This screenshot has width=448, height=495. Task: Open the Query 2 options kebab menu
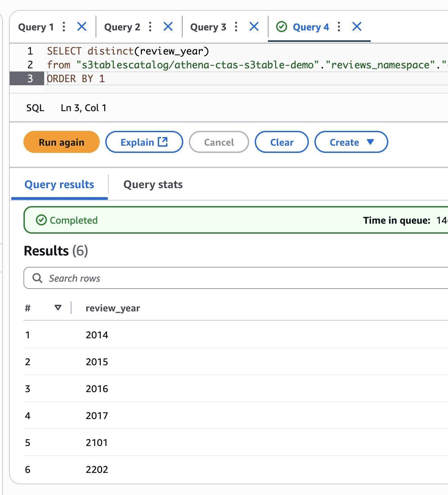(150, 26)
